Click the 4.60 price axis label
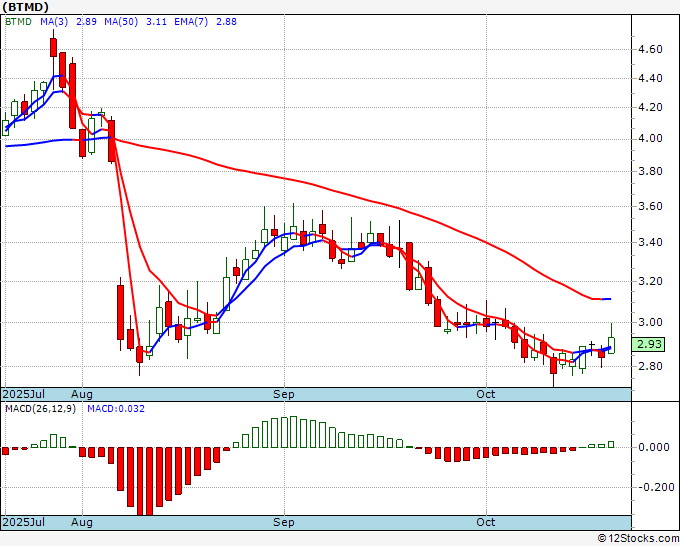The height and width of the screenshot is (546, 680). pyautogui.click(x=650, y=49)
